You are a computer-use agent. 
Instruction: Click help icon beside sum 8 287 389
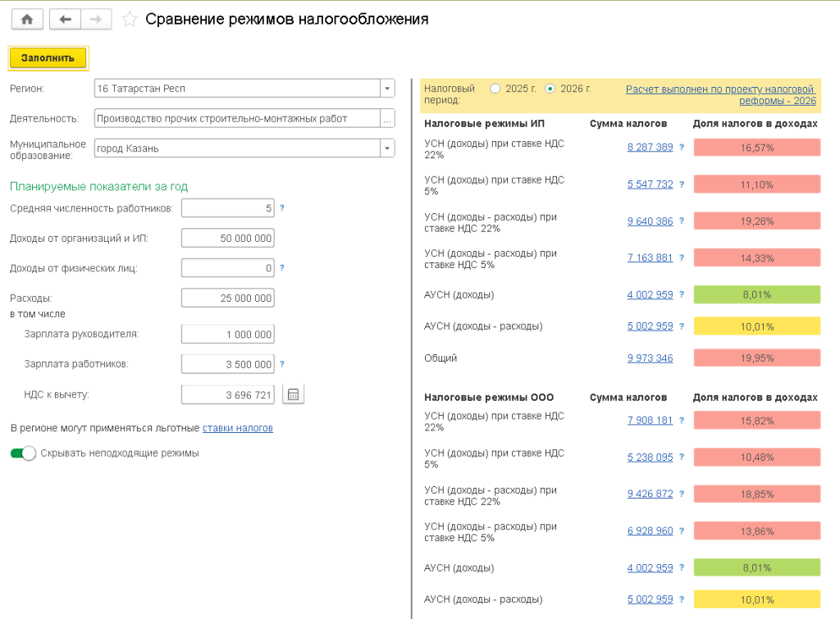681,148
